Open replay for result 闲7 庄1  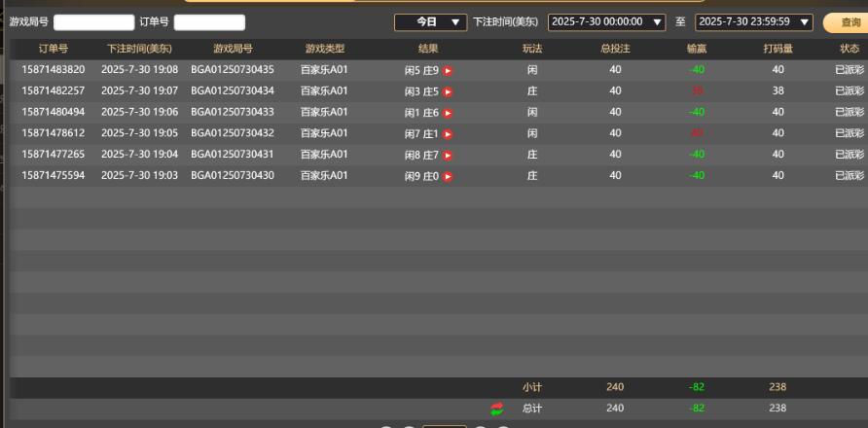click(x=449, y=133)
